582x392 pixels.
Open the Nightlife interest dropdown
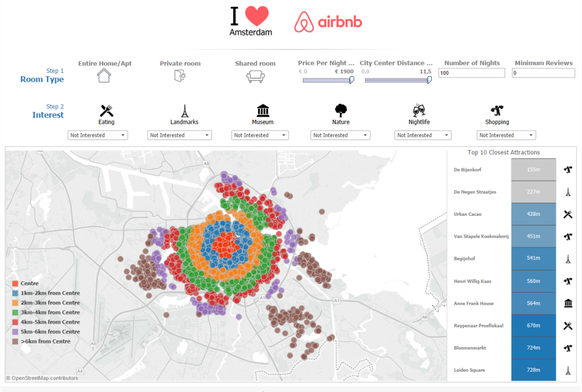click(x=423, y=135)
